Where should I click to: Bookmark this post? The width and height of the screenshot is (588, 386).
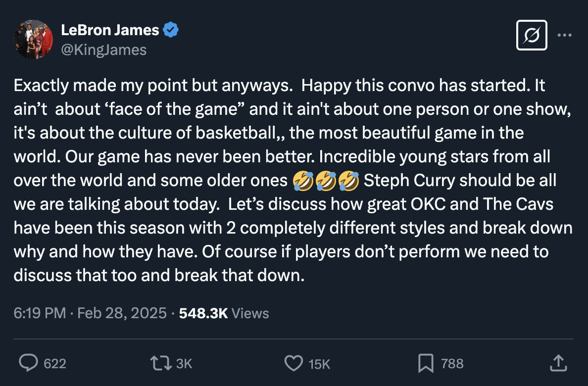427,363
